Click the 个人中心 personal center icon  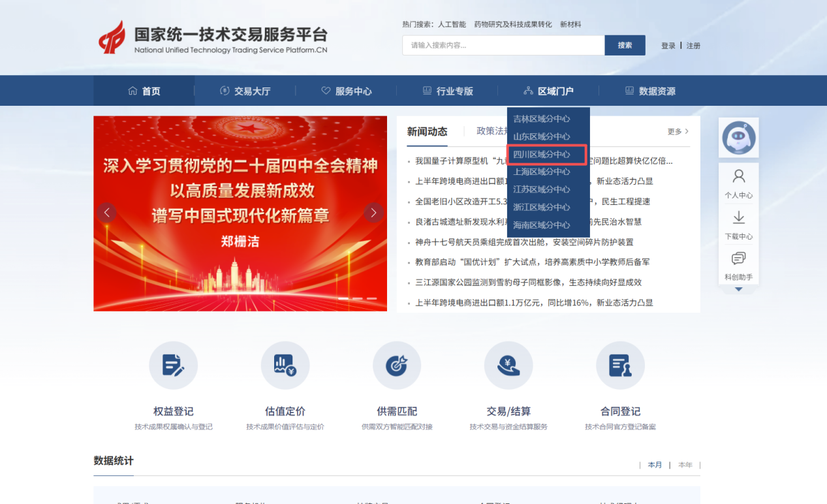click(x=738, y=181)
